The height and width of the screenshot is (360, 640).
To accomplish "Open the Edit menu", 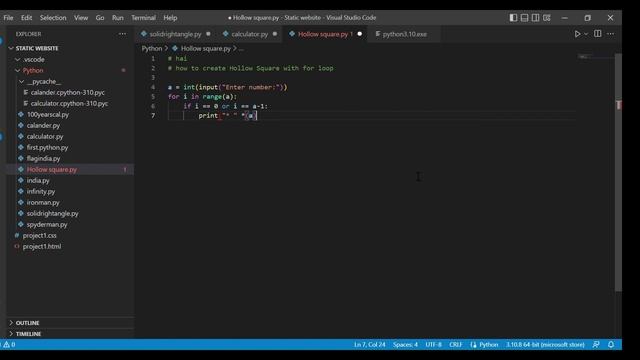I will point(27,18).
